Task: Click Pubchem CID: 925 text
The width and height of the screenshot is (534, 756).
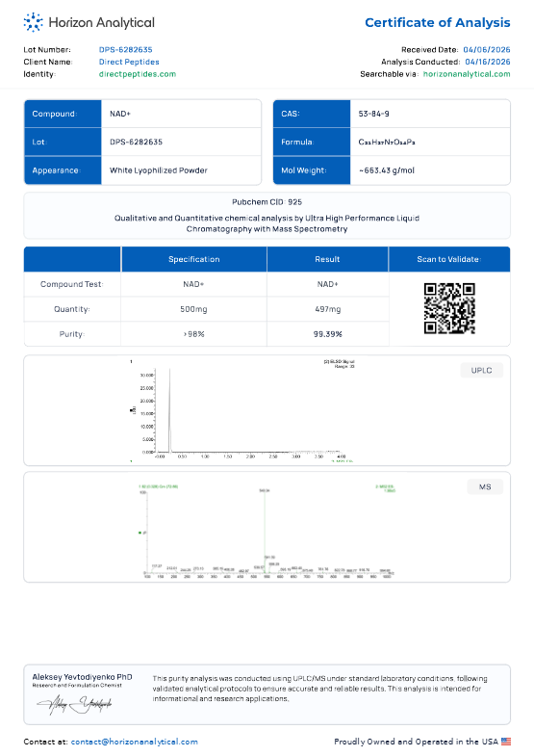Action: pos(267,202)
